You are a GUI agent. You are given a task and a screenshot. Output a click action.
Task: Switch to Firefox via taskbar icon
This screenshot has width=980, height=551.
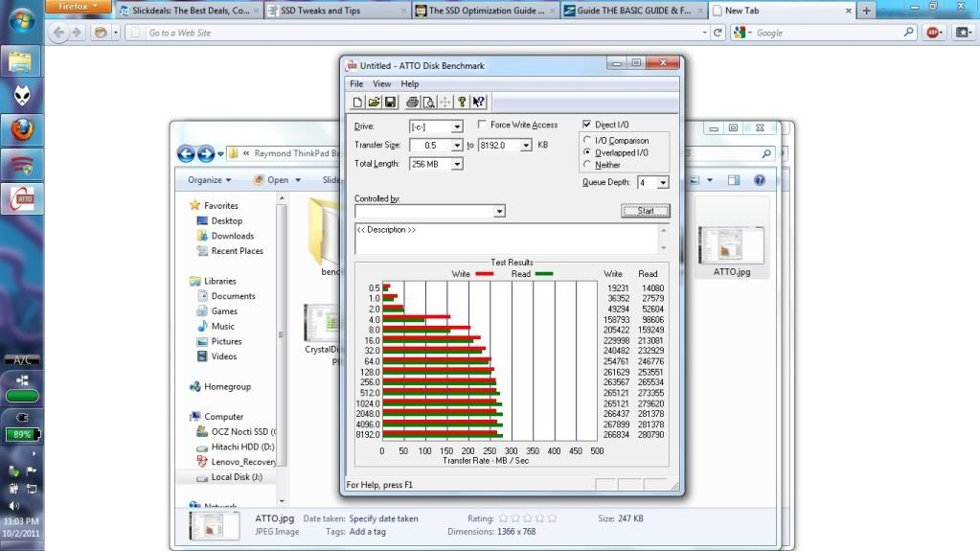coord(22,129)
